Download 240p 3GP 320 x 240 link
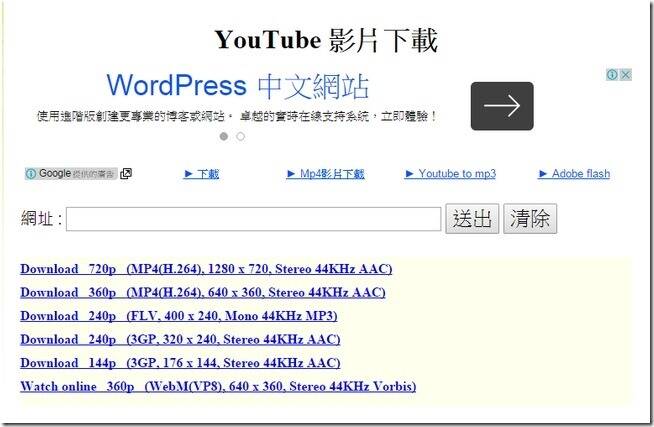Screen dimensions: 654x427 pos(180,339)
